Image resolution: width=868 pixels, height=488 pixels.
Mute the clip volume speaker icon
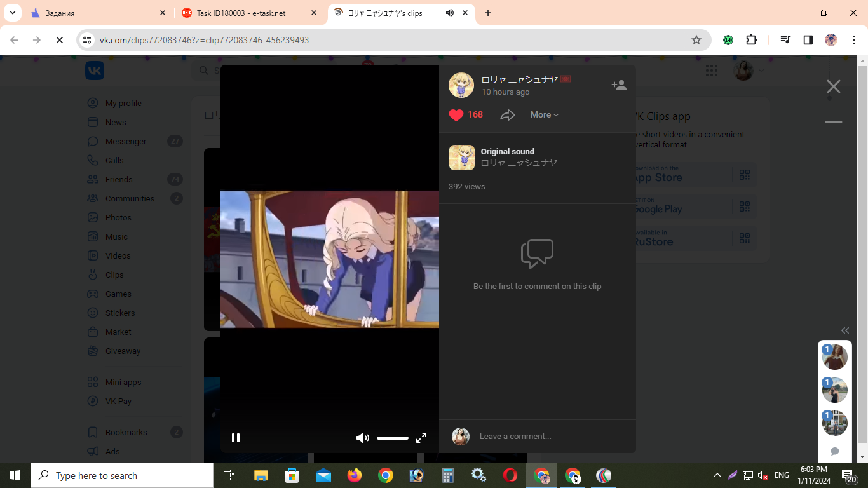(x=362, y=438)
